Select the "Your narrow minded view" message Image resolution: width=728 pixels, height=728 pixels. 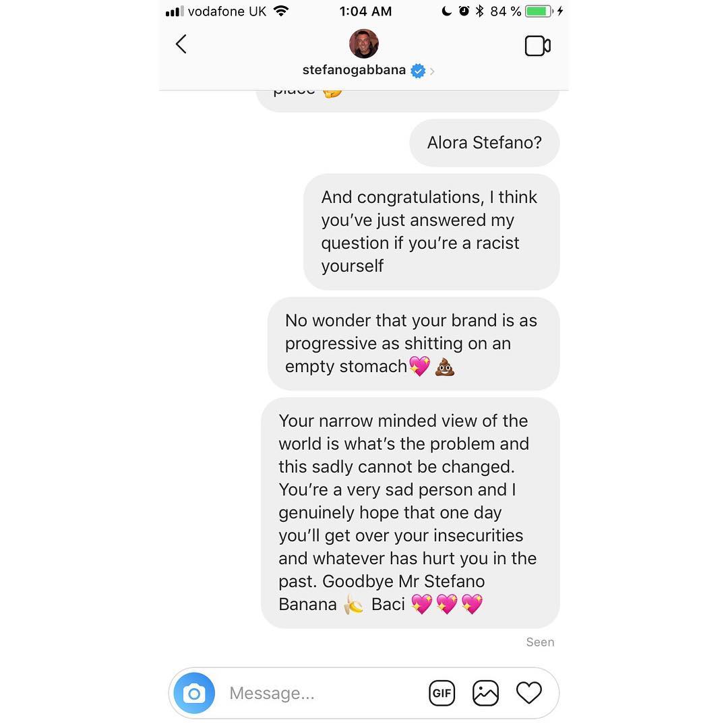click(410, 512)
